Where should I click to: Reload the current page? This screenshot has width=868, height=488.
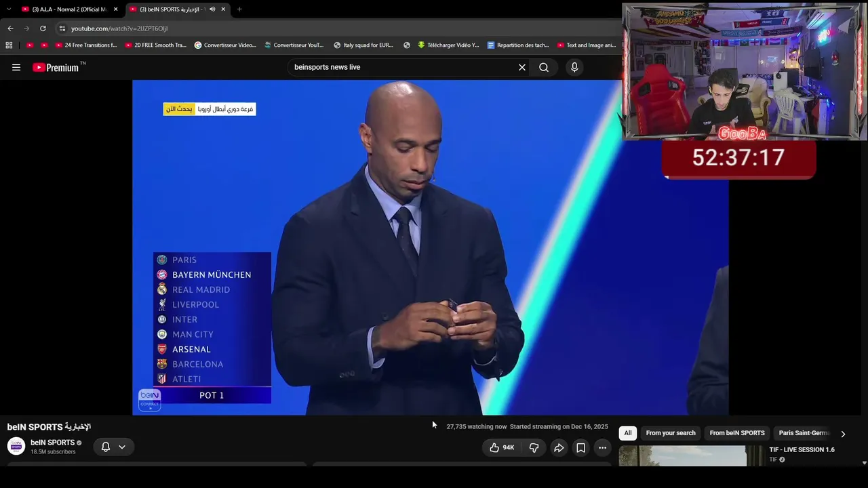tap(43, 28)
